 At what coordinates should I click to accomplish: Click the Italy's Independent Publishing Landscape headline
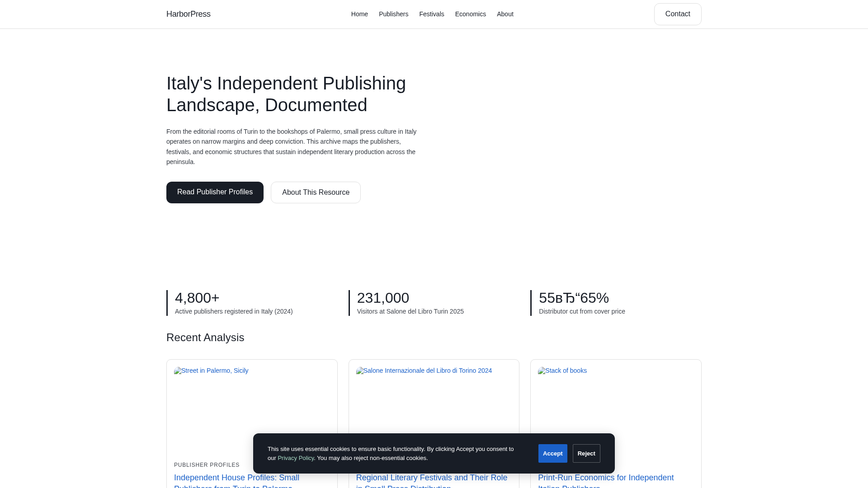coord(286,94)
